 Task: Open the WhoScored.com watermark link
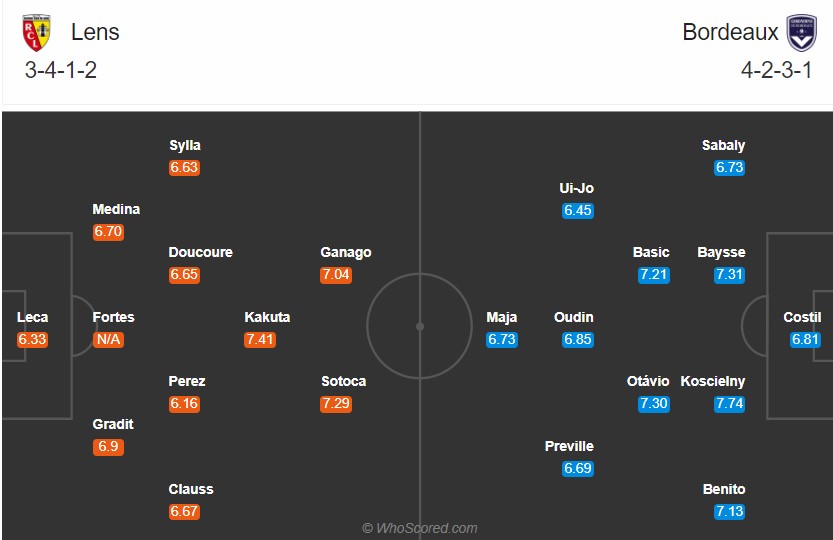420,528
